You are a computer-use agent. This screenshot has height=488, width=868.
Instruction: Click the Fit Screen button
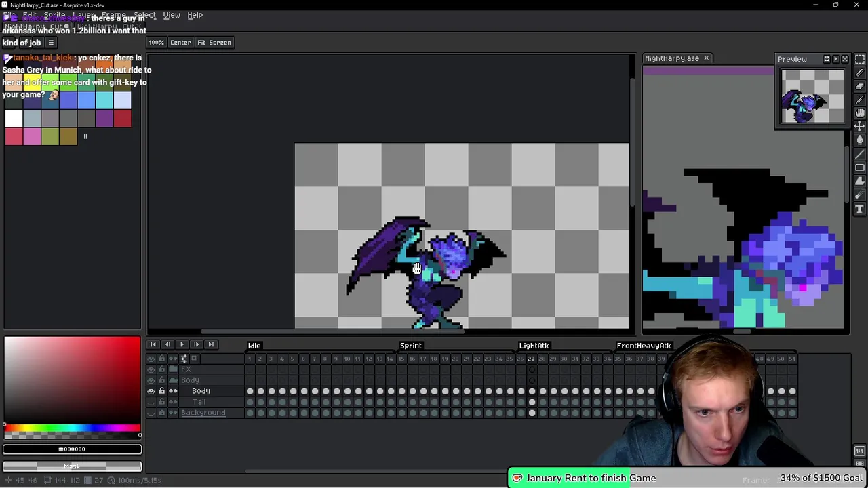pos(214,43)
